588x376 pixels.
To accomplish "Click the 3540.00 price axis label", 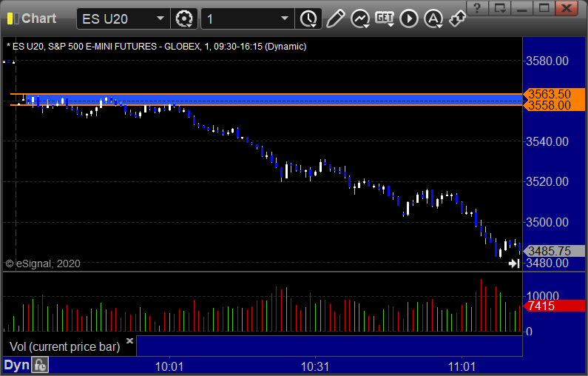I will pos(547,141).
